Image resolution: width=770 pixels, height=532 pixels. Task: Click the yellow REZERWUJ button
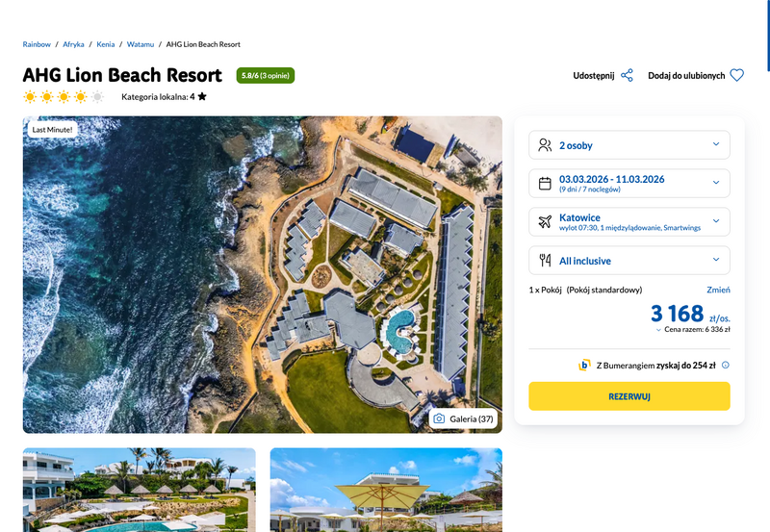(629, 396)
